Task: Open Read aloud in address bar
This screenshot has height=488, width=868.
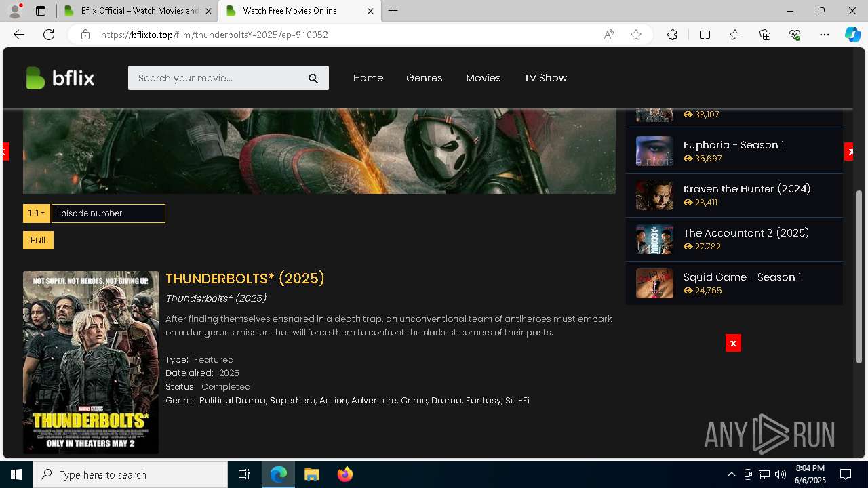Action: pos(609,35)
